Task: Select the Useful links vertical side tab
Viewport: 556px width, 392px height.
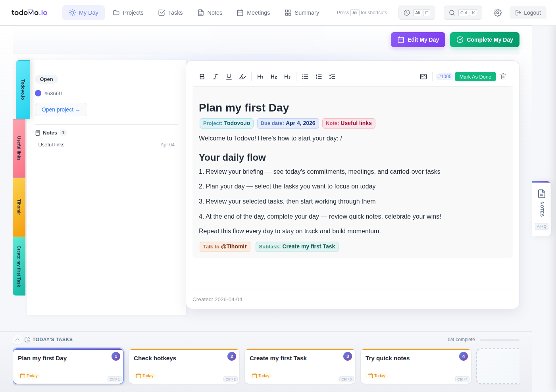Action: tap(19, 148)
